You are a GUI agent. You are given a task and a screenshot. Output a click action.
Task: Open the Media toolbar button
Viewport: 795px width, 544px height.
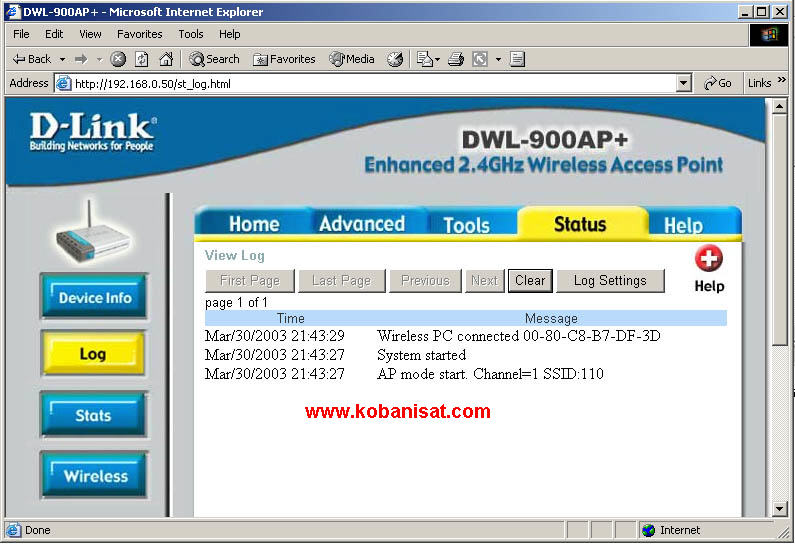[351, 59]
